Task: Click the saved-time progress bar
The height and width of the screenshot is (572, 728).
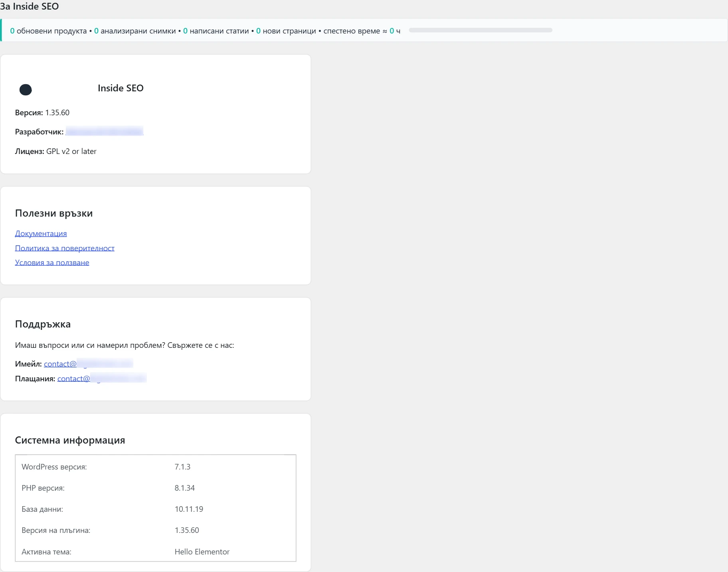Action: pos(481,30)
